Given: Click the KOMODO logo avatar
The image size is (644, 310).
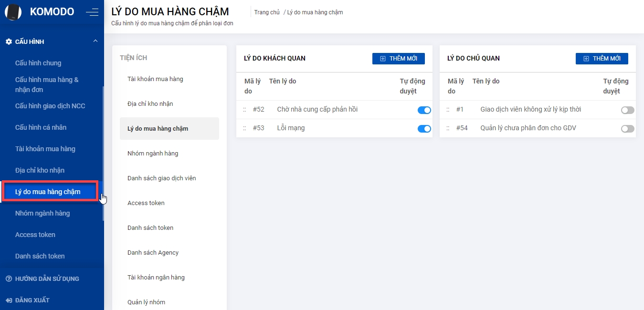Looking at the screenshot, I should pos(13,12).
